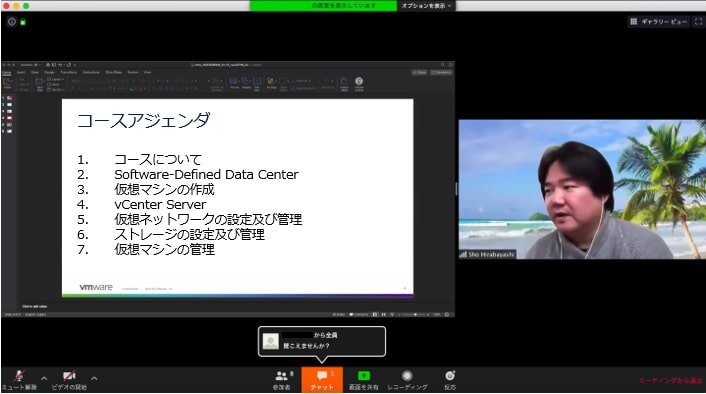Click PowerPoint Comments button
706x394 pixels.
pyautogui.click(x=441, y=72)
